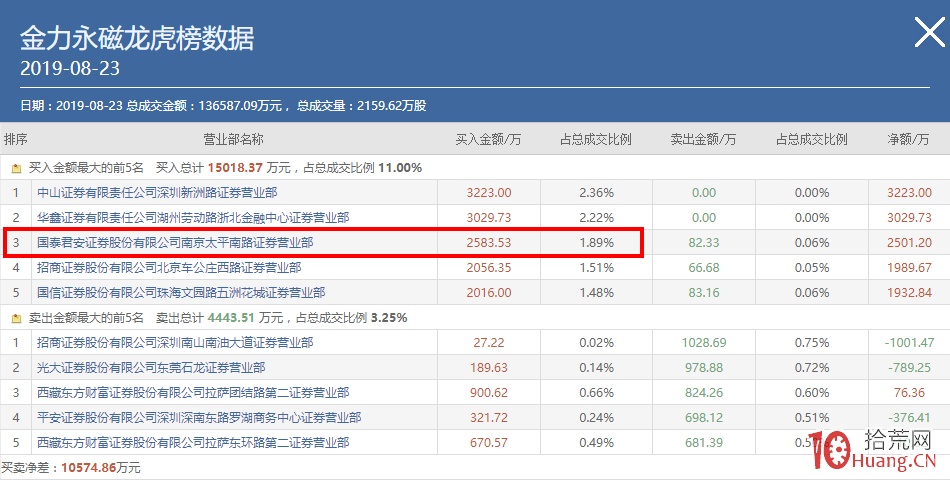This screenshot has width=950, height=480.
Task: Open 国泰君安证券南京太平南路证券营业部 link
Action: tap(175, 242)
